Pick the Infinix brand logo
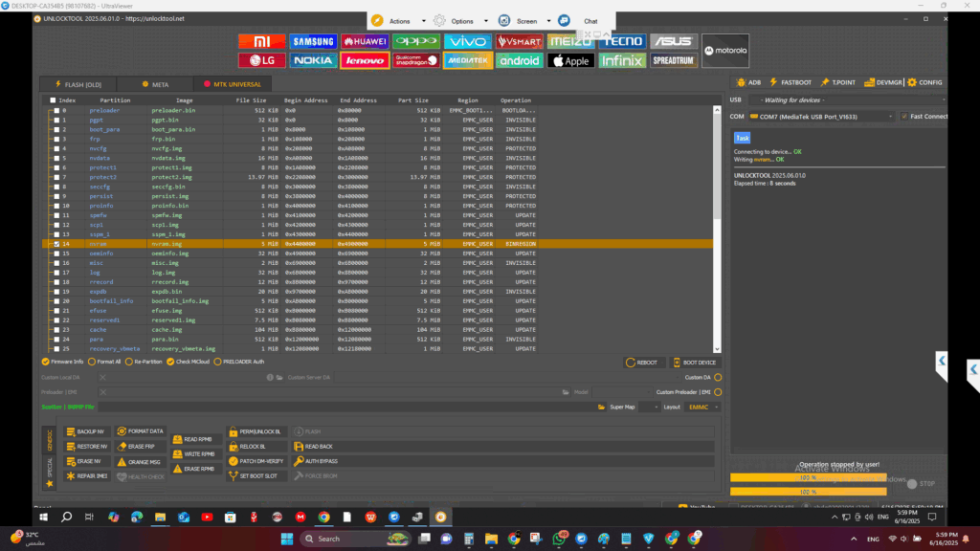The image size is (980, 551). [622, 60]
